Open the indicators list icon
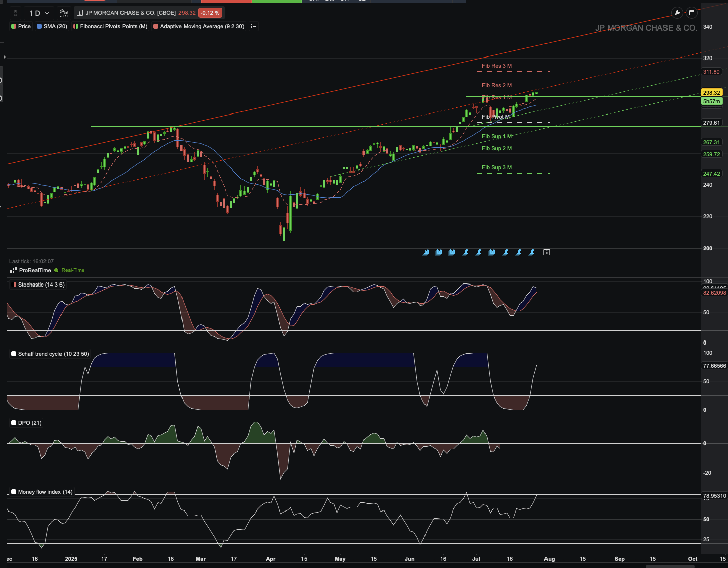The height and width of the screenshot is (568, 728). [254, 26]
